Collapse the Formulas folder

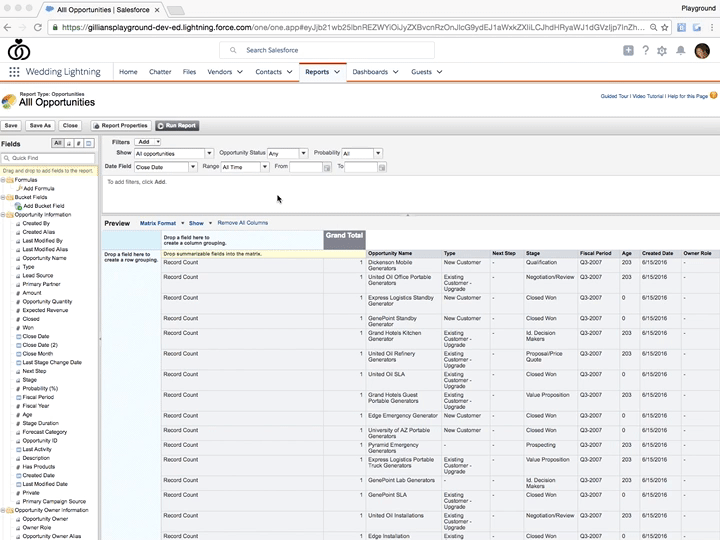(3, 180)
